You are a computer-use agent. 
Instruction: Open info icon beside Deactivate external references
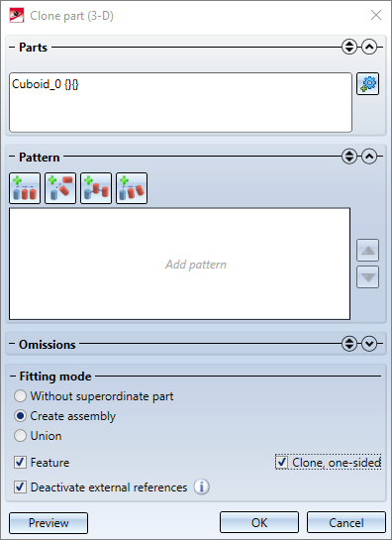point(202,486)
